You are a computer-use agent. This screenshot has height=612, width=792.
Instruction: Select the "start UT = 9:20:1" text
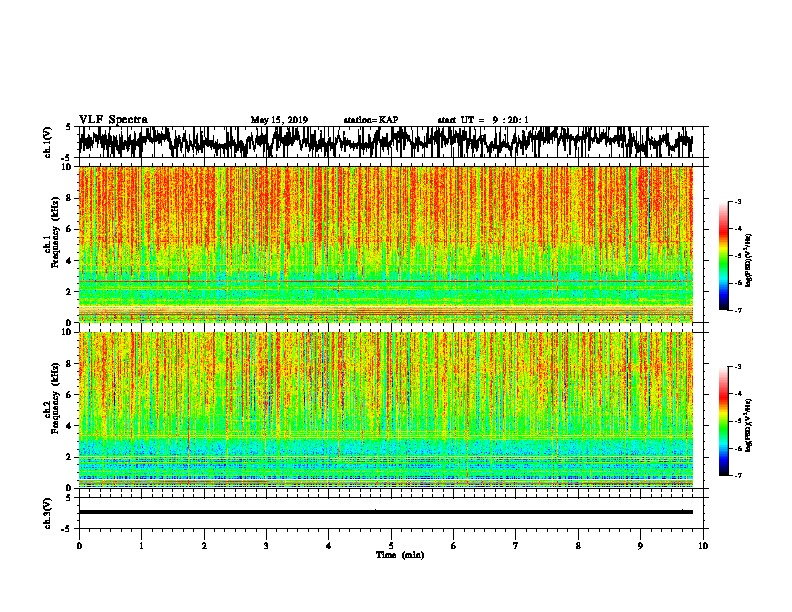tap(483, 120)
